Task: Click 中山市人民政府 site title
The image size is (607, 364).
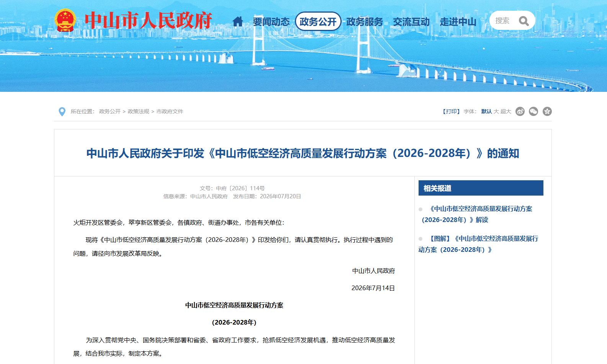Action: click(148, 21)
